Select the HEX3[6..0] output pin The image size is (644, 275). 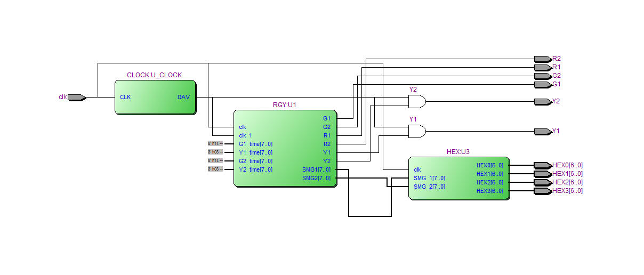[543, 191]
